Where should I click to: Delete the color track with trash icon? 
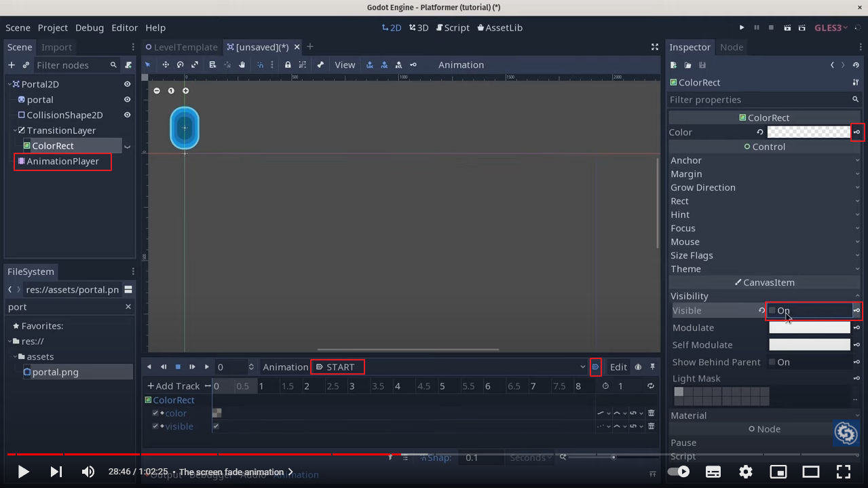pyautogui.click(x=652, y=413)
